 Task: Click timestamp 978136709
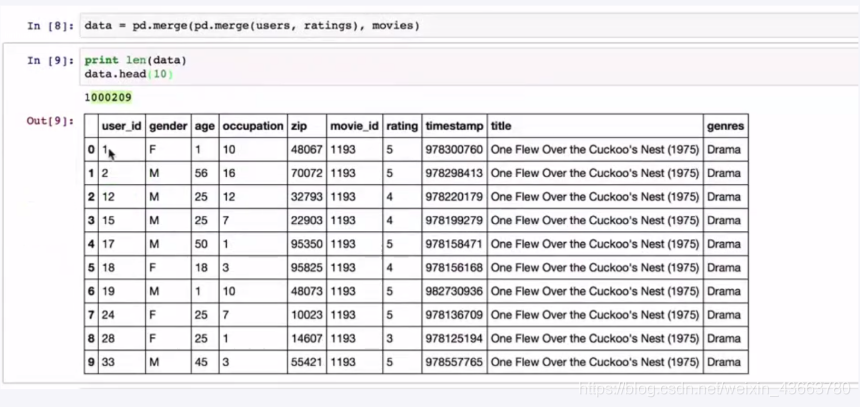tap(454, 315)
